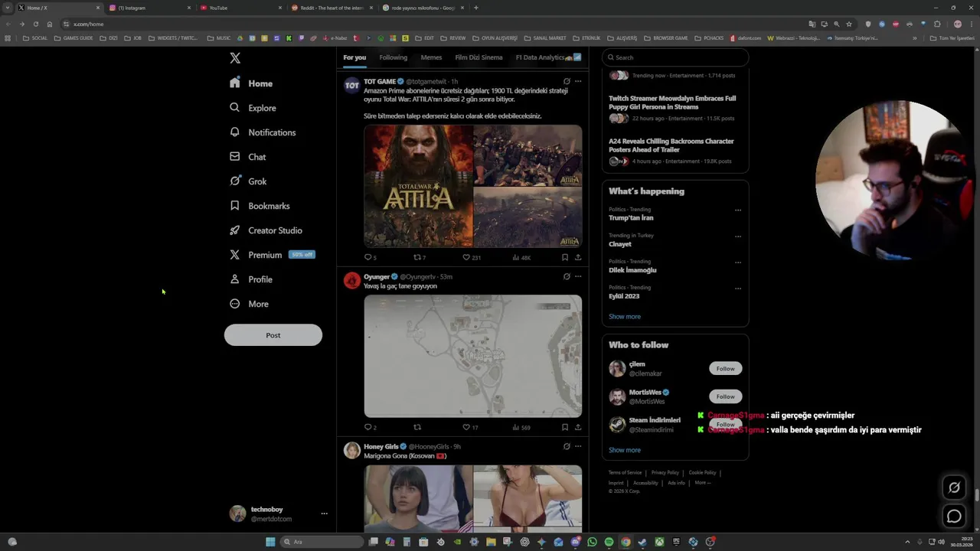980x551 pixels.
Task: Show more trending topics
Action: pos(625,317)
